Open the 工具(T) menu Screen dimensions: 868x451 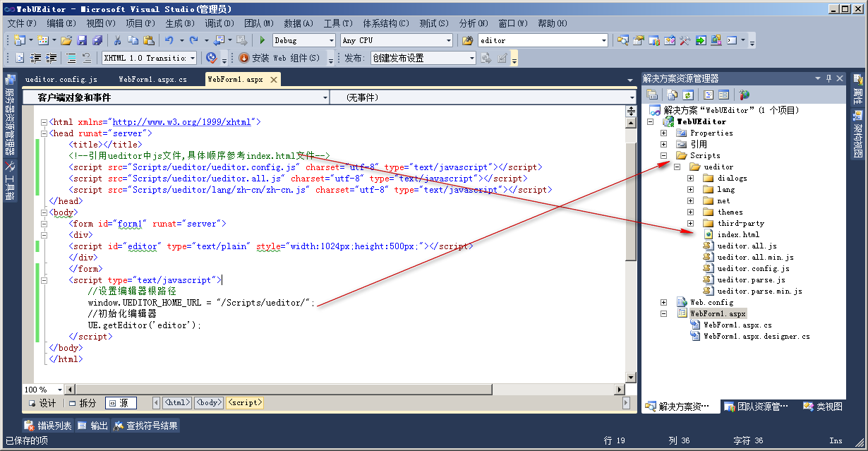click(x=338, y=23)
